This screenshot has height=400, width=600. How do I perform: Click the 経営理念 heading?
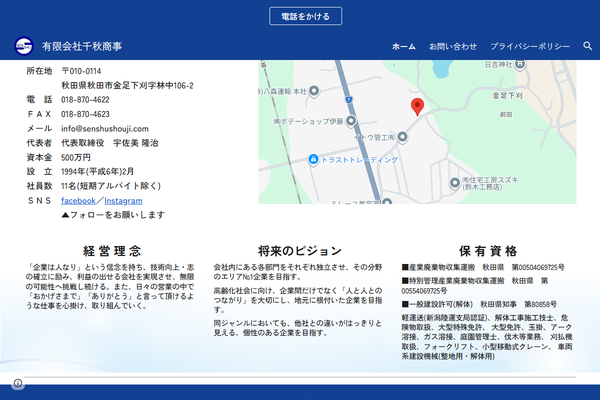coord(112,251)
